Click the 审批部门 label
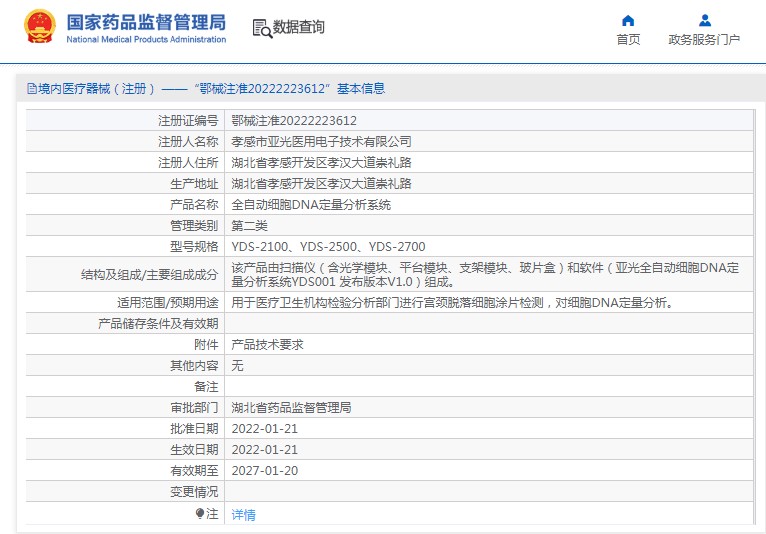This screenshot has height=534, width=766. click(x=194, y=408)
